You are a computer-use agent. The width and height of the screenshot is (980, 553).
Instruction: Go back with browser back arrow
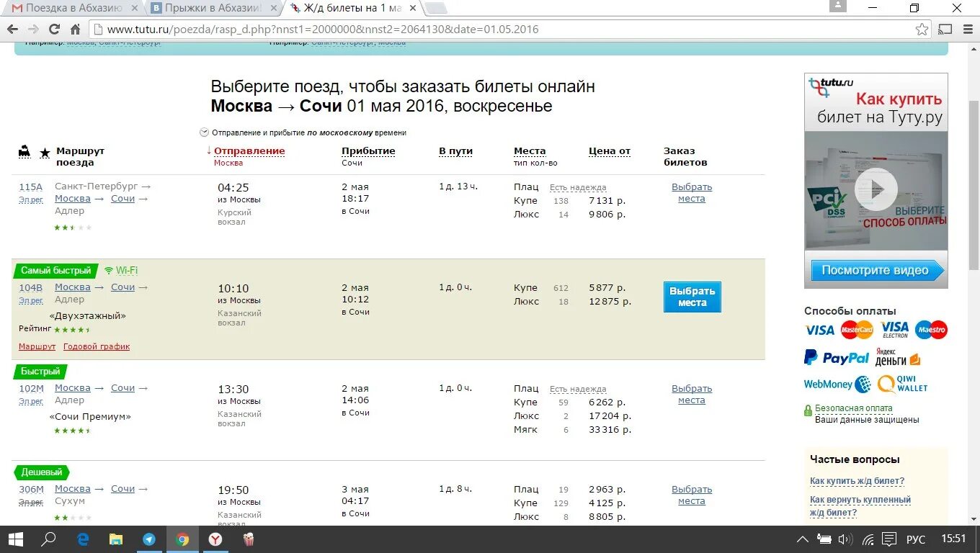(x=12, y=30)
